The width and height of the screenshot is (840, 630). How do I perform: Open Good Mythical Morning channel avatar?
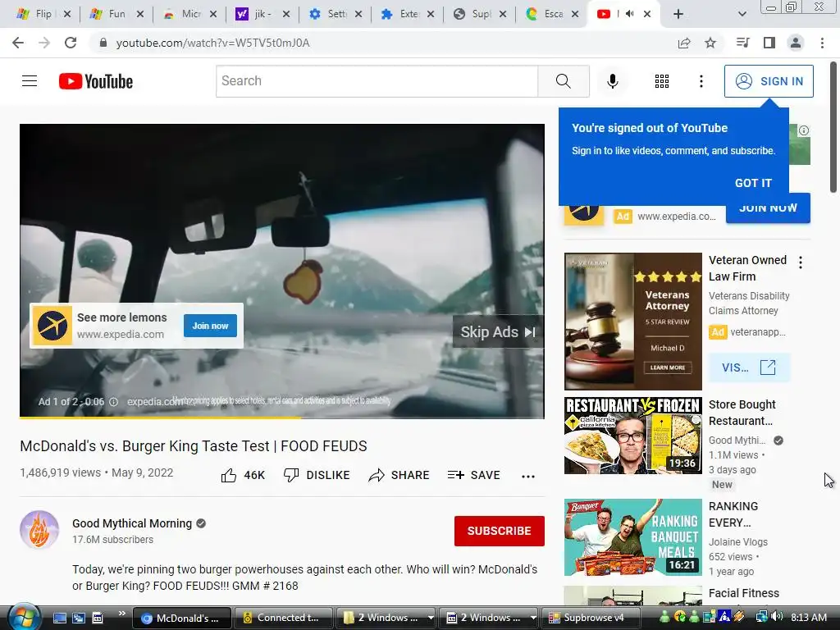[x=39, y=531]
